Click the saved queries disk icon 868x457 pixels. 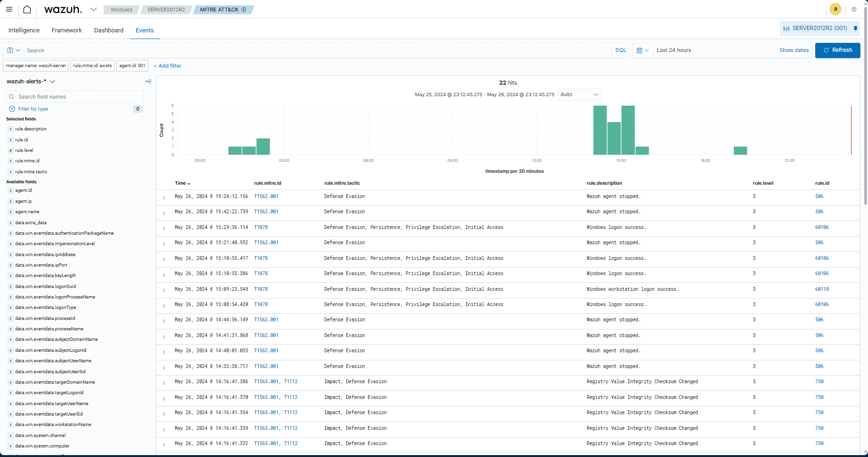click(10, 50)
